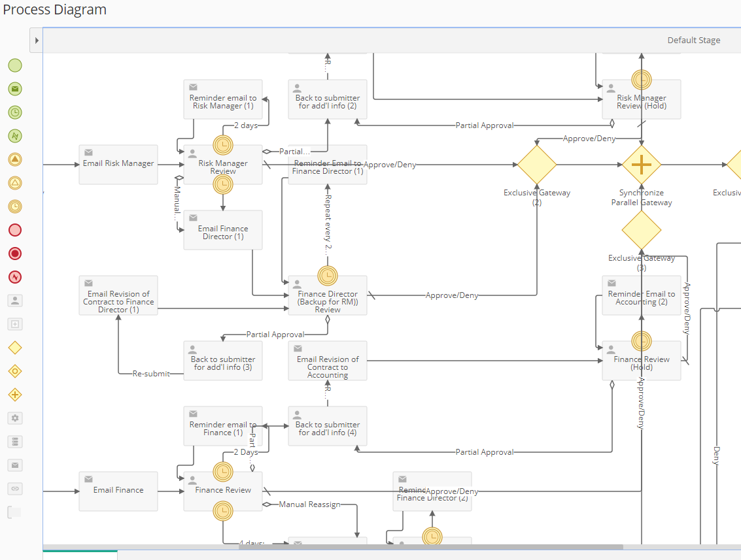The width and height of the screenshot is (741, 560).
Task: Choose the service task gear palette icon
Action: pyautogui.click(x=15, y=418)
